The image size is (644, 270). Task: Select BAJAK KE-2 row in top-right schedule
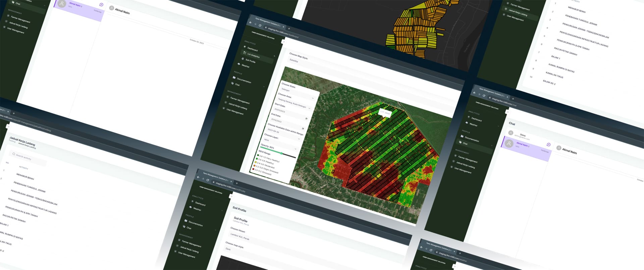(549, 82)
